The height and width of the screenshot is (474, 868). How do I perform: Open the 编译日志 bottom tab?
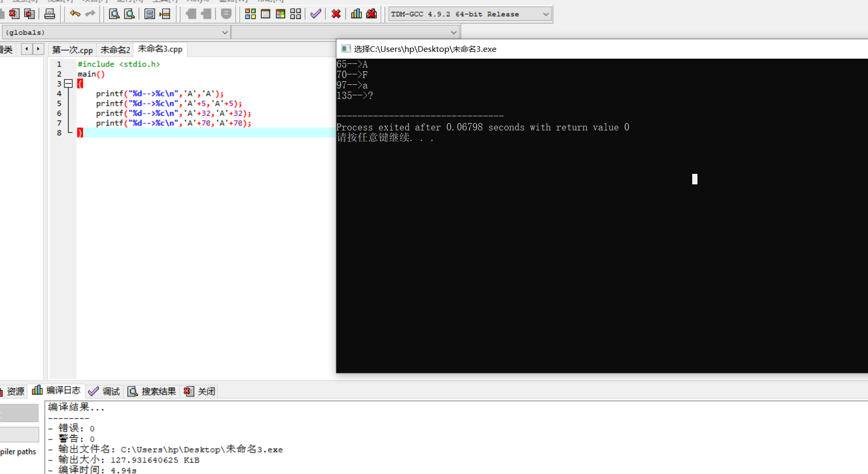point(57,390)
